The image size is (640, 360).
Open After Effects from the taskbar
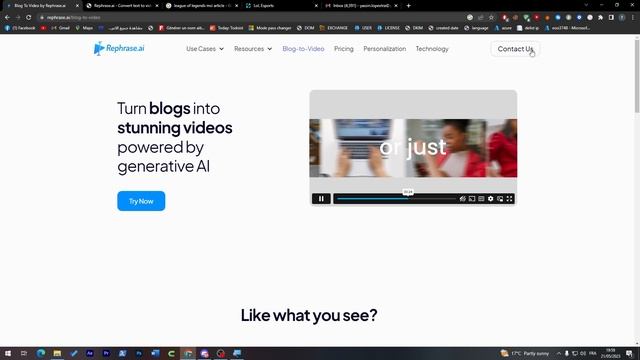[x=90, y=353]
